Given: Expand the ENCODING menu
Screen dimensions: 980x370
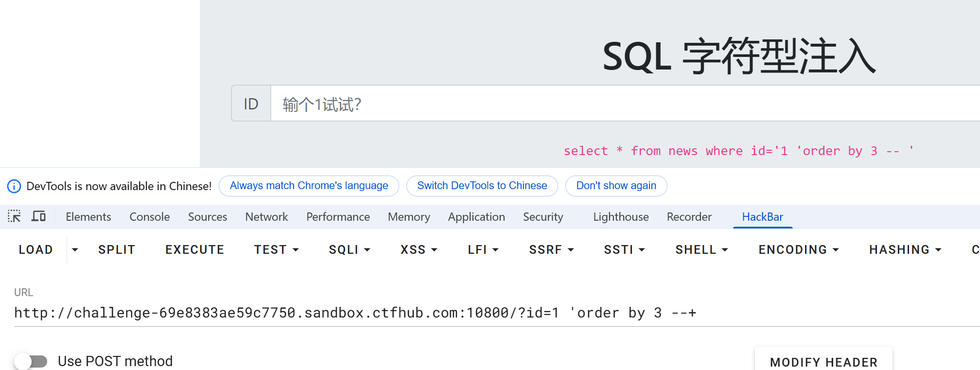Looking at the screenshot, I should point(798,250).
